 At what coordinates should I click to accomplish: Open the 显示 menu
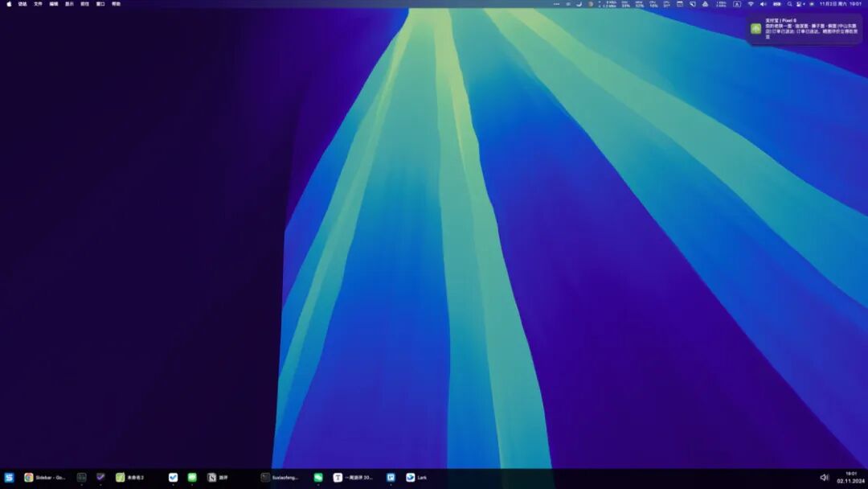click(x=69, y=4)
